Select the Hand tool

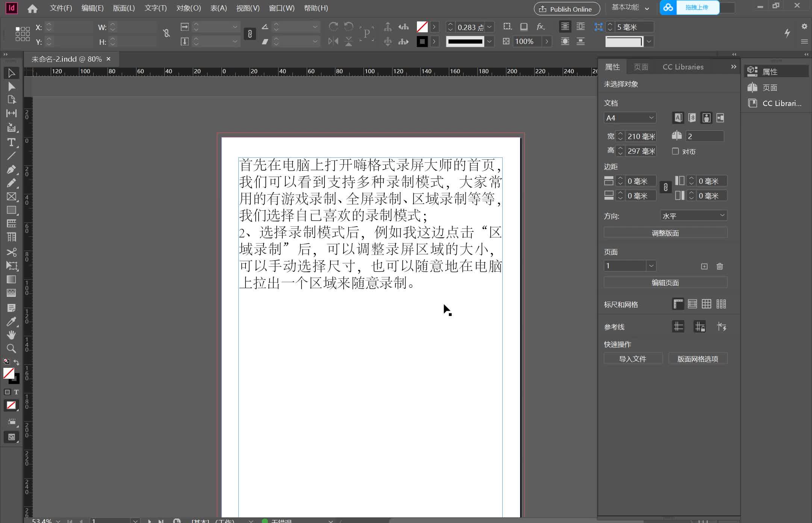pyautogui.click(x=12, y=335)
